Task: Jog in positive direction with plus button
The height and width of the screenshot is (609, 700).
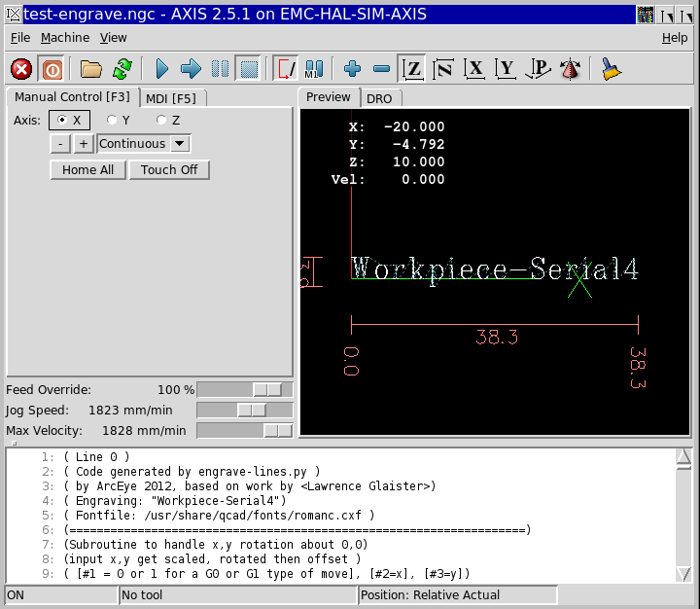Action: [84, 144]
